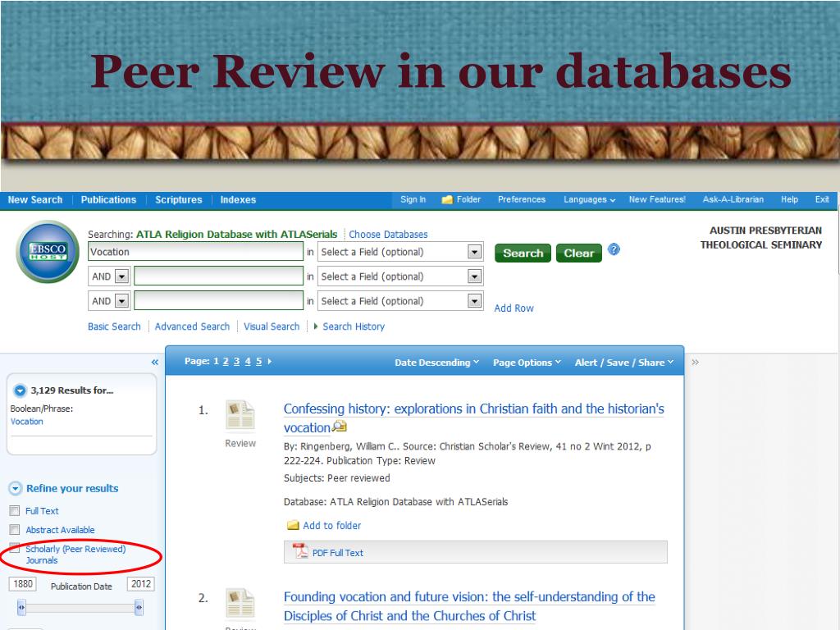Click the 2012 end year field
Image resolution: width=840 pixels, height=630 pixels.
[141, 584]
